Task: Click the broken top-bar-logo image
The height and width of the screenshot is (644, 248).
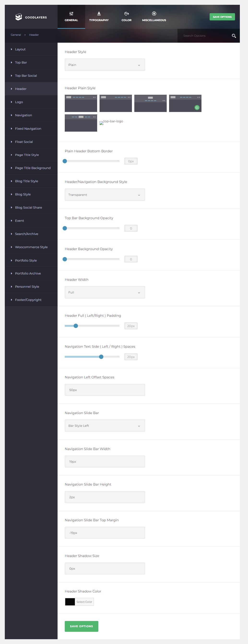Action: pos(101,123)
